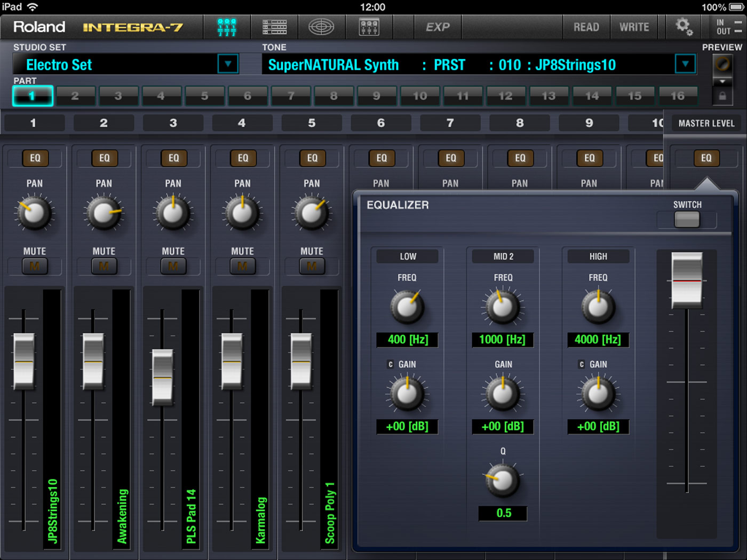The height and width of the screenshot is (560, 747).
Task: Open the motional surround icon
Action: pyautogui.click(x=321, y=27)
